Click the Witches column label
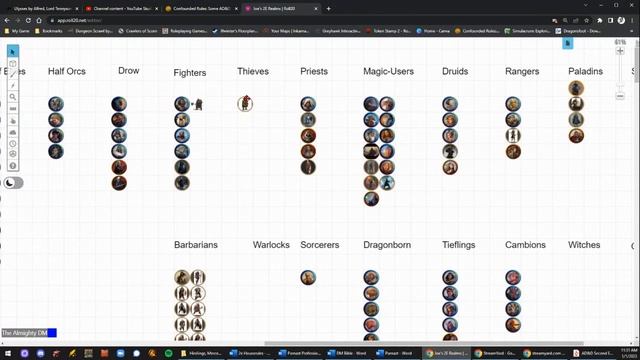Image resolution: width=640 pixels, height=360 pixels. pyautogui.click(x=584, y=245)
